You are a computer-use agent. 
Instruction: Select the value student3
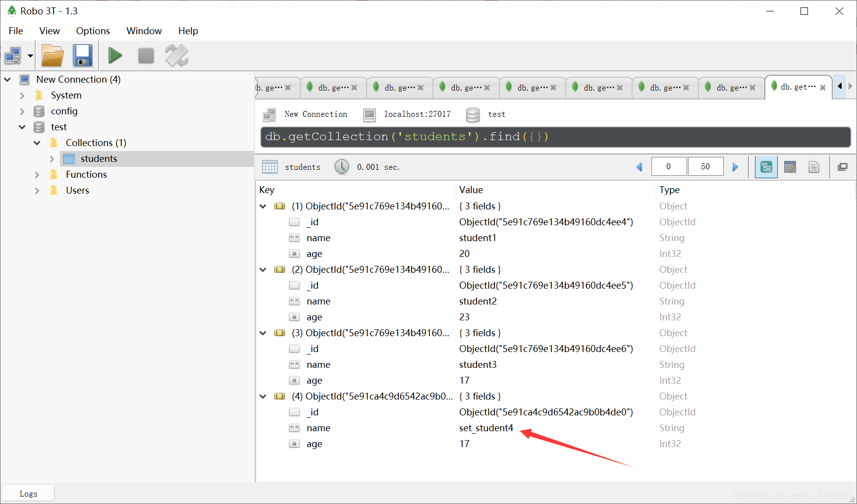tap(478, 364)
